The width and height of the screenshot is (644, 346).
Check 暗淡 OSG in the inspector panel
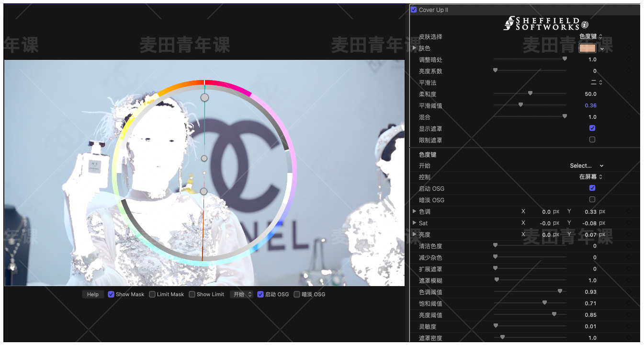(x=592, y=199)
